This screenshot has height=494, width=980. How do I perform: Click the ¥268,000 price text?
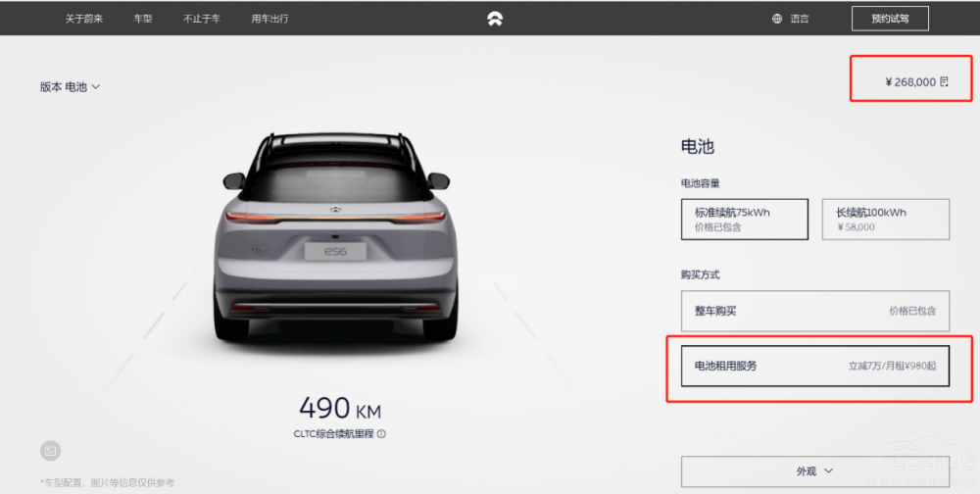910,82
